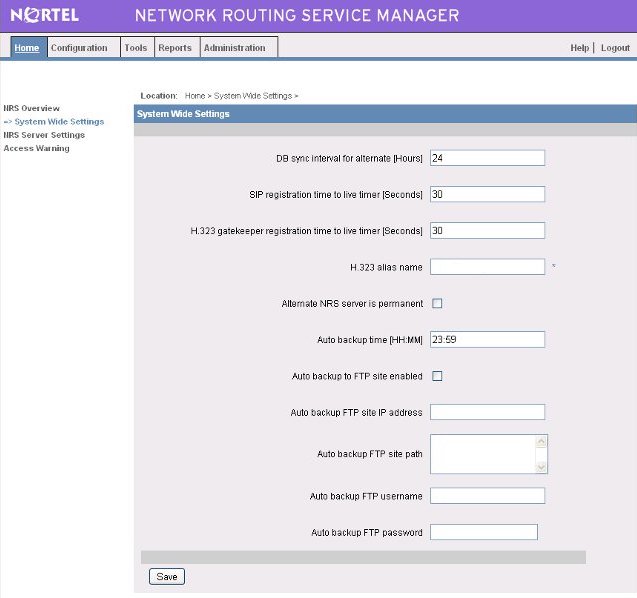
Task: Open the Home tab
Action: pos(27,48)
